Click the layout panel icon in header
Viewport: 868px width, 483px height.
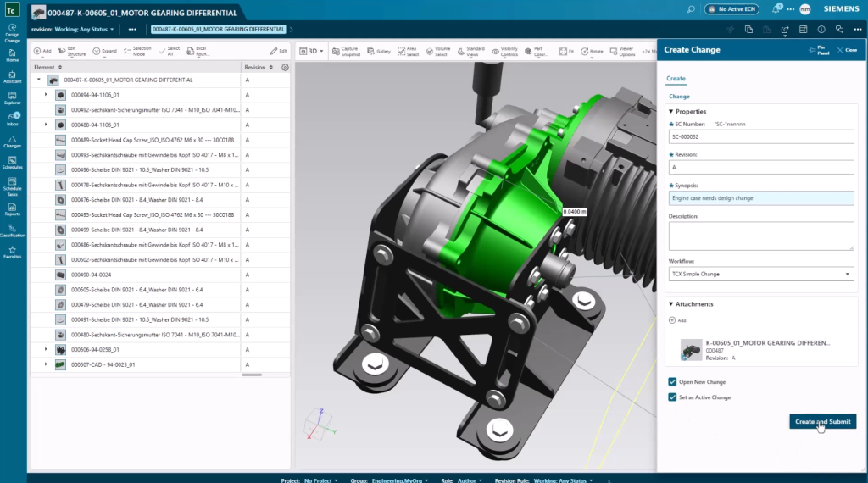click(804, 30)
